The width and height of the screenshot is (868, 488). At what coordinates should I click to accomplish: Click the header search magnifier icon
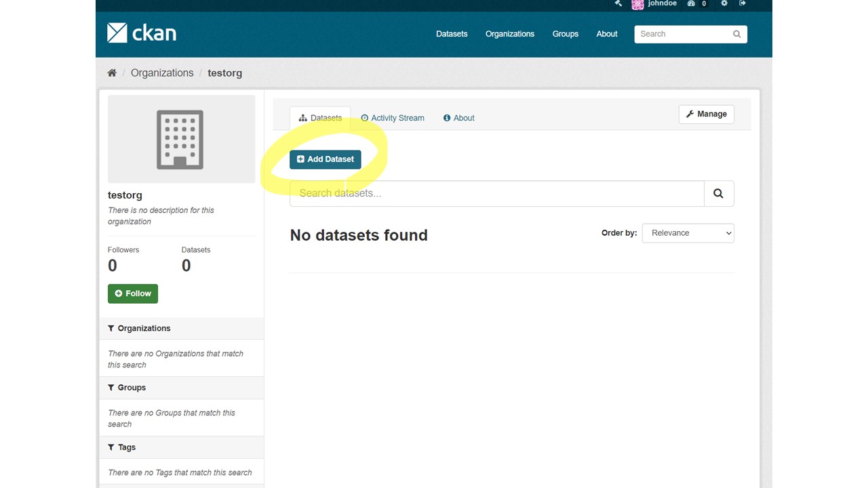[x=736, y=34]
